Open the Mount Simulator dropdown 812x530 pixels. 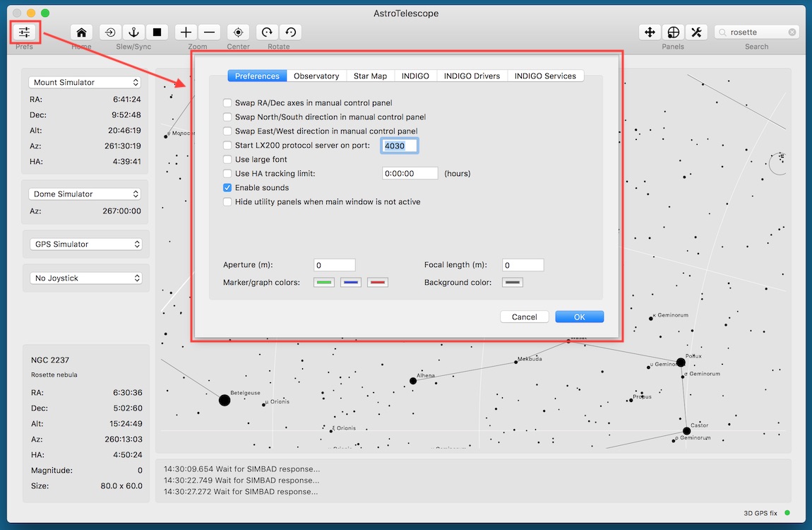pos(85,83)
